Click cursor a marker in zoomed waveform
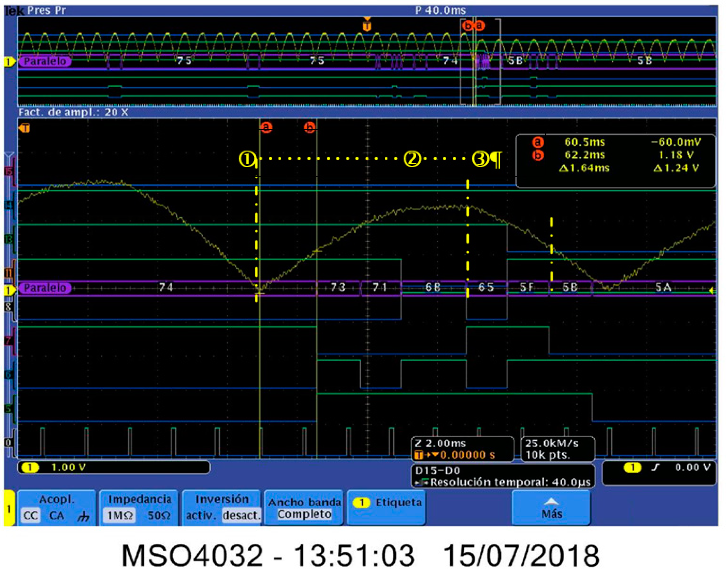Viewport: 728px width, 573px height. point(266,127)
